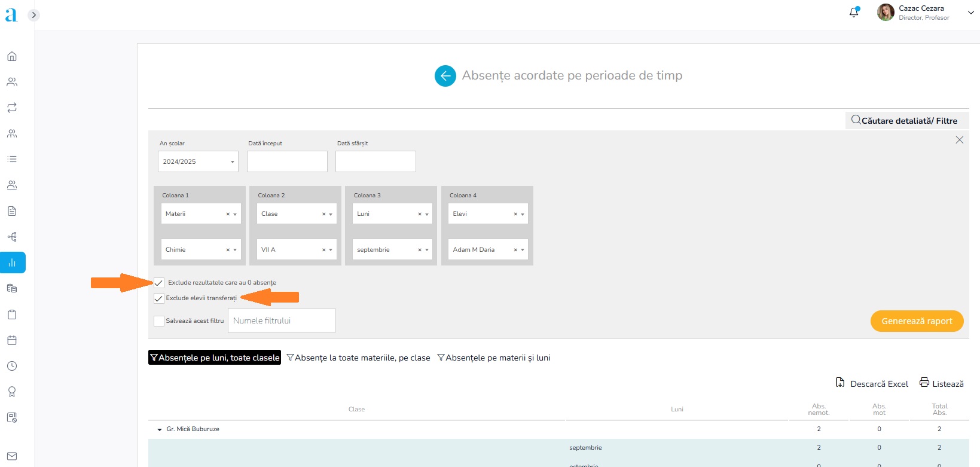Enable Salvează acest filtru checkbox
The width and height of the screenshot is (980, 467).
159,321
